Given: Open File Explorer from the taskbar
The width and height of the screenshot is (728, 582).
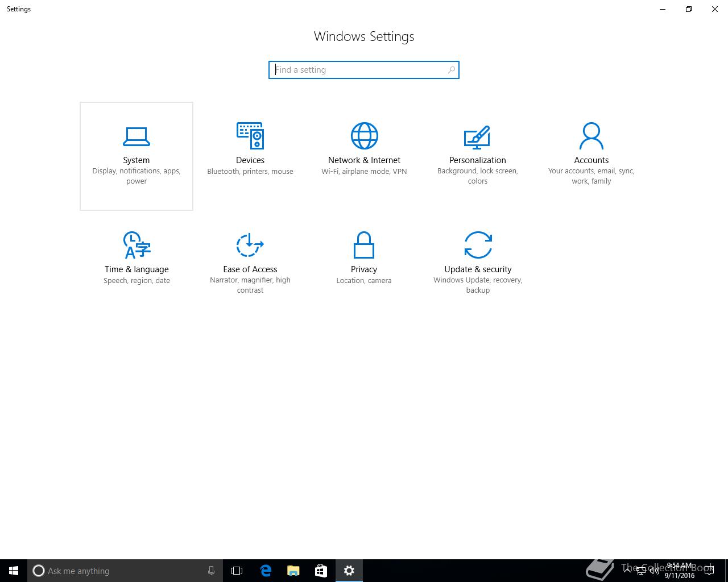Looking at the screenshot, I should coord(293,571).
